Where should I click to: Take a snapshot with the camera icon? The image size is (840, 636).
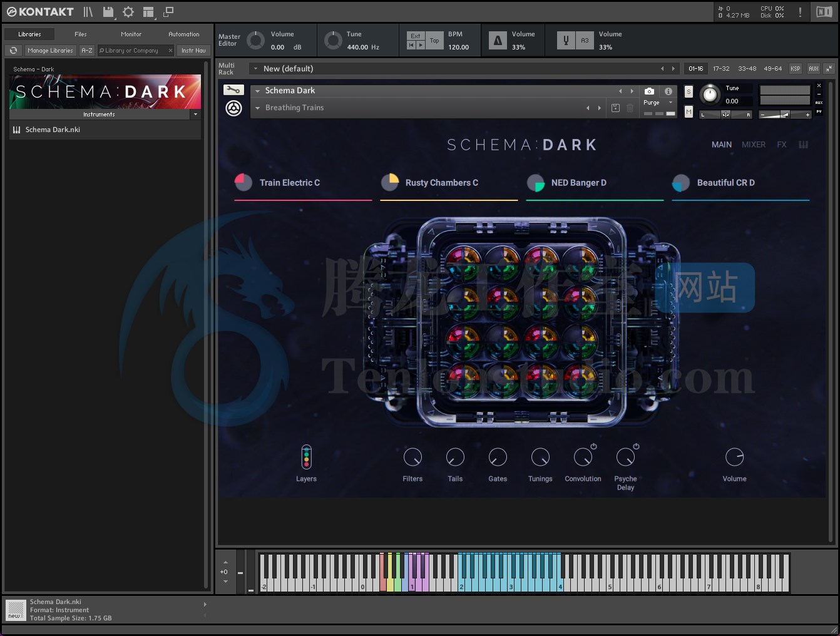649,91
